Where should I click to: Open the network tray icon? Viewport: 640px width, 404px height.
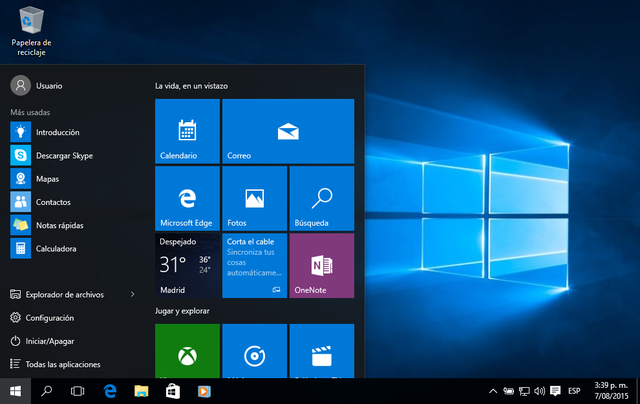pyautogui.click(x=524, y=391)
